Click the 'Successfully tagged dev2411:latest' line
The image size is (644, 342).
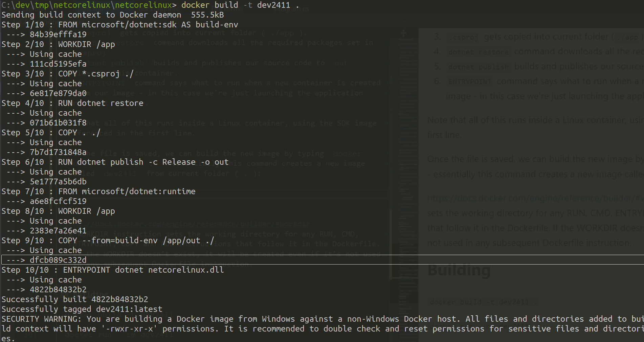tap(82, 309)
